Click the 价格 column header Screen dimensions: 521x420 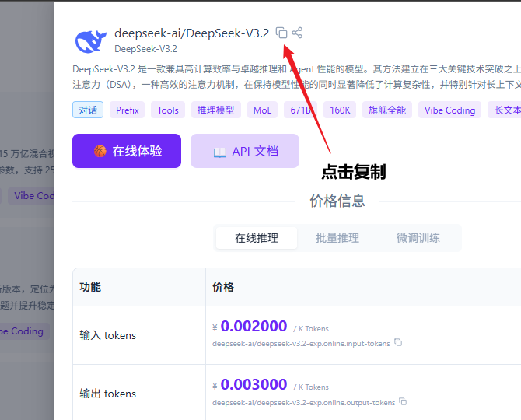click(x=223, y=287)
